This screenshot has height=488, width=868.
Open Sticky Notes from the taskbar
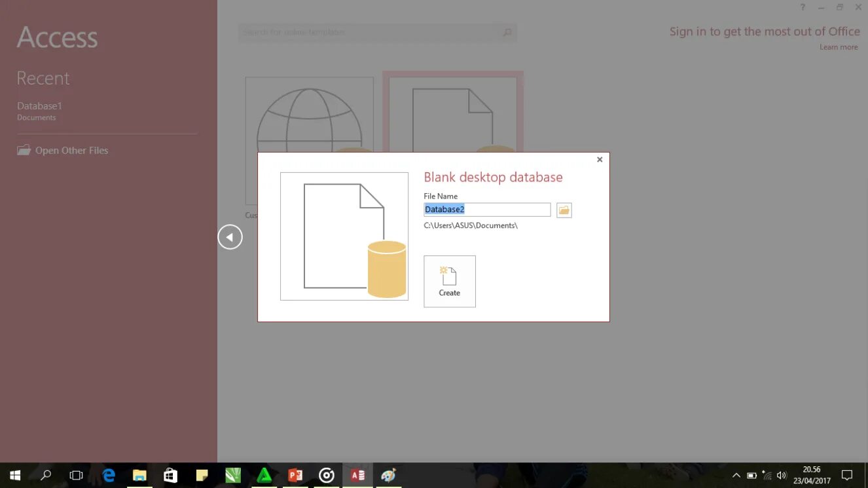pos(202,475)
